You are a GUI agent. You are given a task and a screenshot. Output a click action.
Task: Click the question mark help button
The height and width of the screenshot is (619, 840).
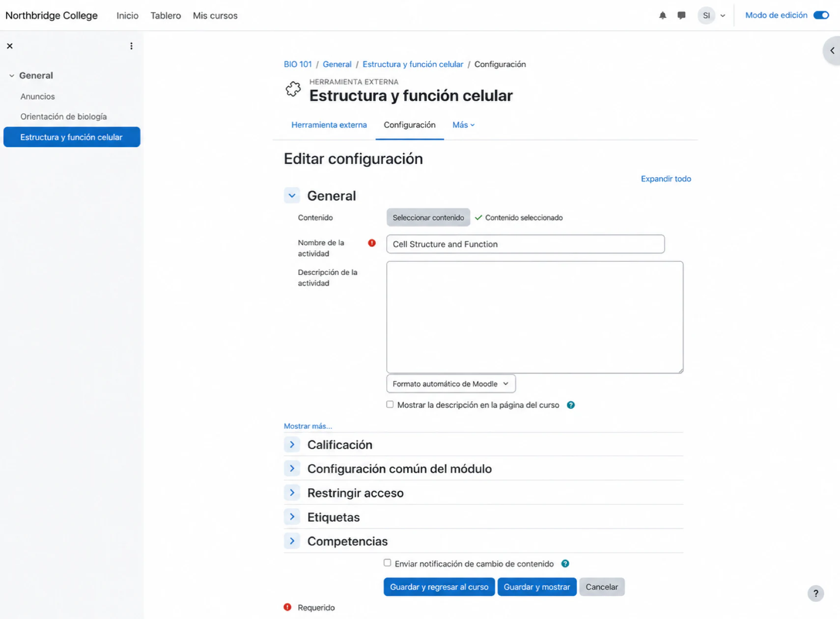(815, 593)
